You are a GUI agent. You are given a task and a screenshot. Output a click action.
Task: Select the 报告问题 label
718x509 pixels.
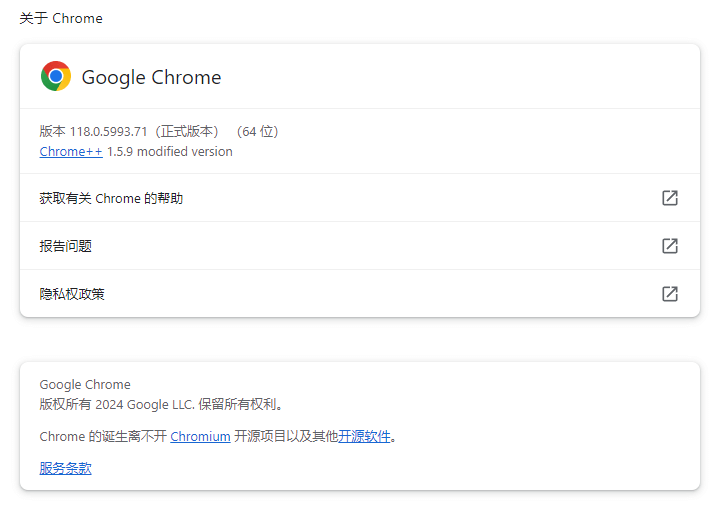[65, 246]
